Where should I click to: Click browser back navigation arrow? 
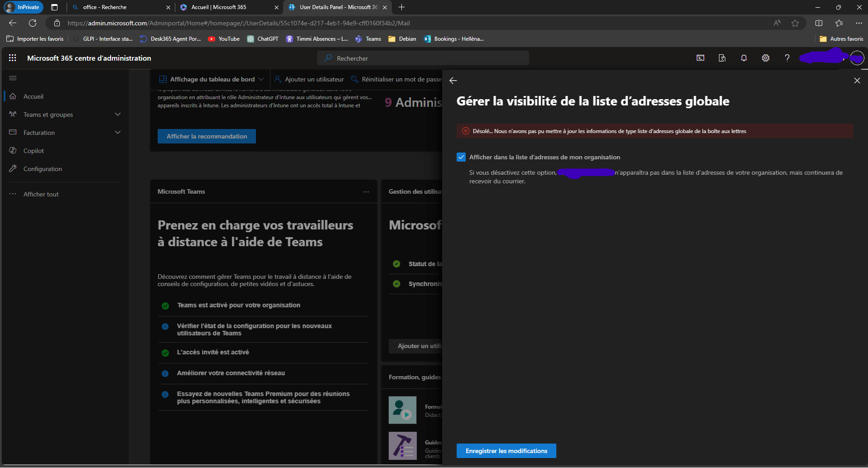13,23
